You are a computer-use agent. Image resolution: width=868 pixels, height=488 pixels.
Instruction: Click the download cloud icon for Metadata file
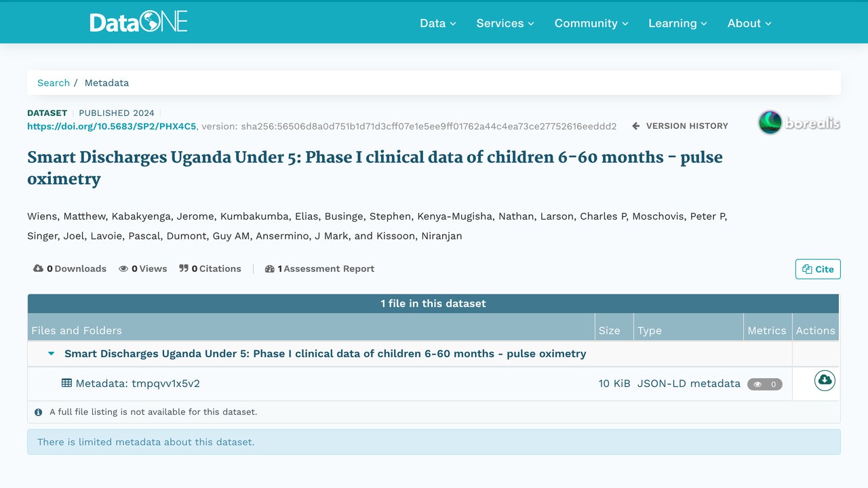[825, 380]
